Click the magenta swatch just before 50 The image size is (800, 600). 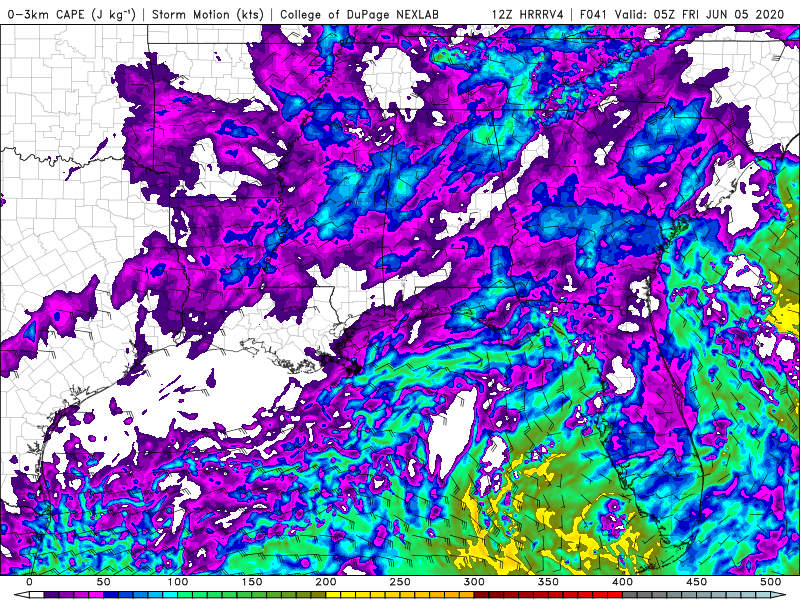click(96, 594)
